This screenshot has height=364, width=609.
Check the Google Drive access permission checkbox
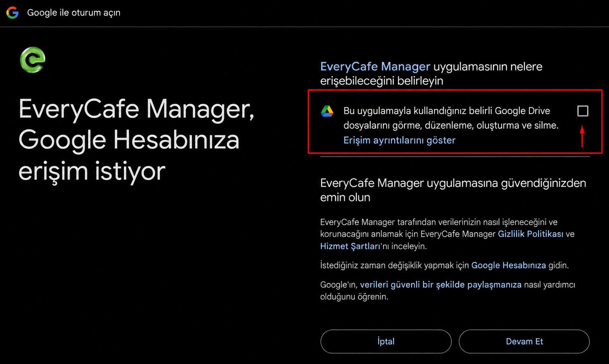(582, 111)
